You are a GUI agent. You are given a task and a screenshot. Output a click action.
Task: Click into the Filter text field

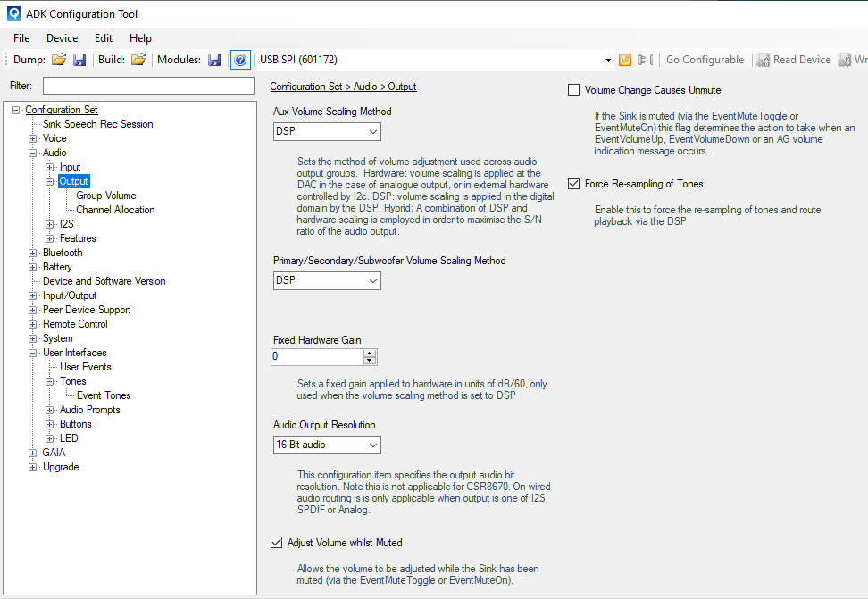pos(148,86)
